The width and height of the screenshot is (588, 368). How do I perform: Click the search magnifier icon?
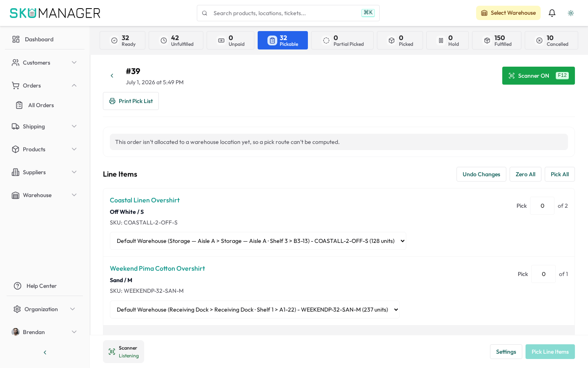click(205, 13)
